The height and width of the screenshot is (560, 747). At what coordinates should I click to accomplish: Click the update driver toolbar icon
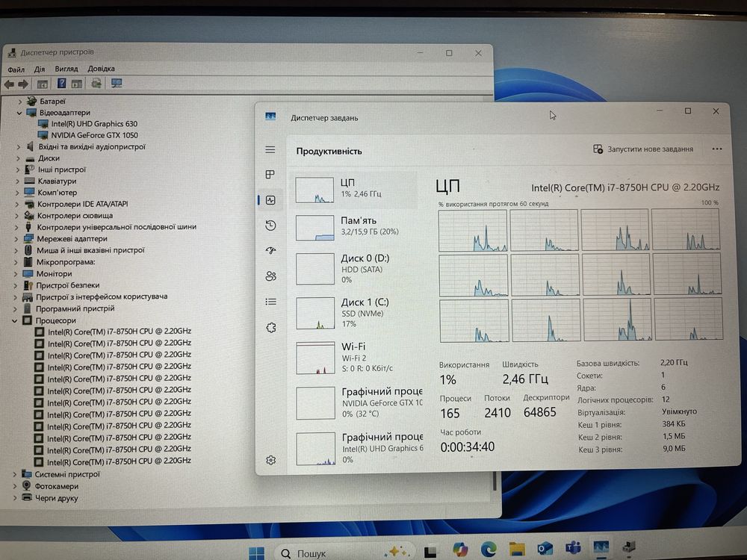96,84
